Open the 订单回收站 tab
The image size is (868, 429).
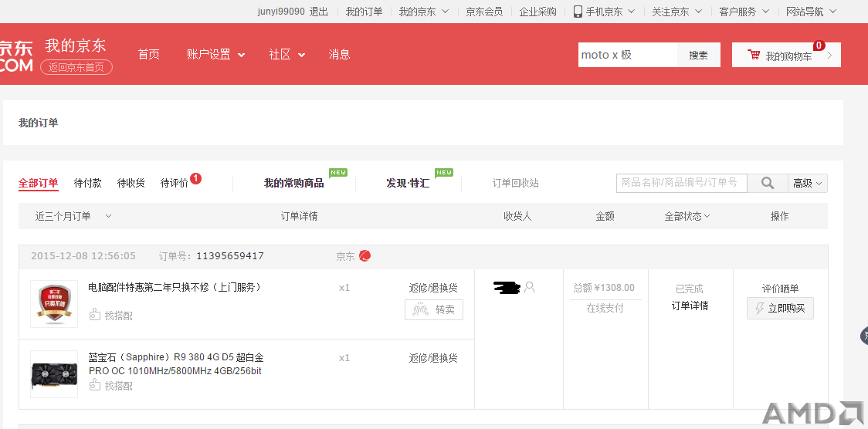[x=515, y=183]
